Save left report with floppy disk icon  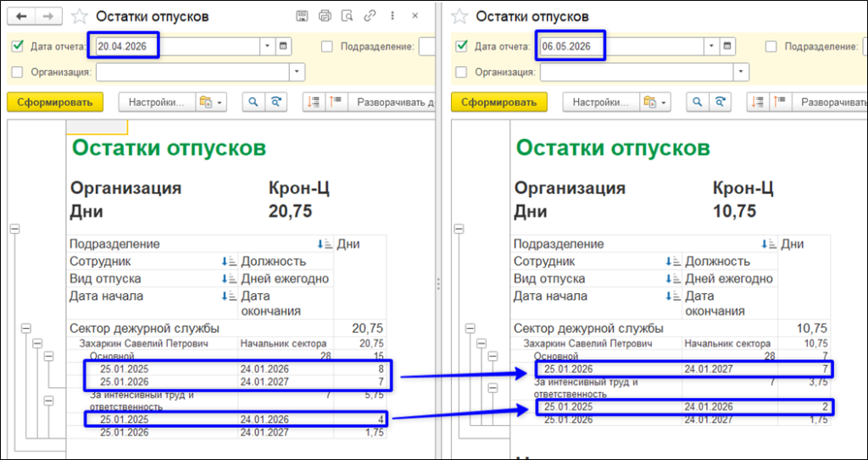pyautogui.click(x=302, y=16)
